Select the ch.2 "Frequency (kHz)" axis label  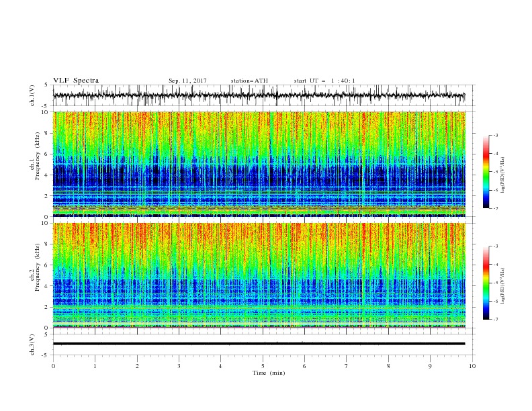[38, 267]
